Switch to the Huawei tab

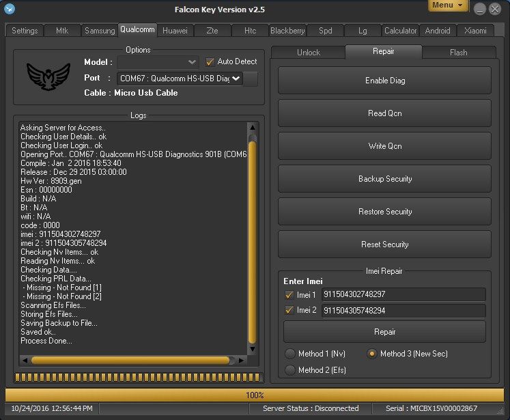coord(175,31)
